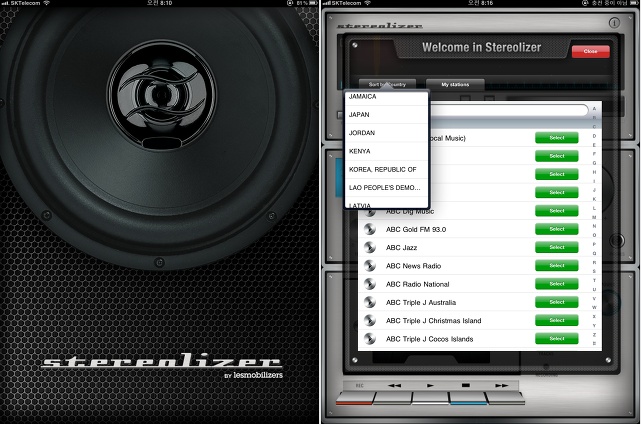Screen dimensions: 641x424
Task: Tap the disc icon beside ABC Triple J Christmas Island
Action: 370,321
